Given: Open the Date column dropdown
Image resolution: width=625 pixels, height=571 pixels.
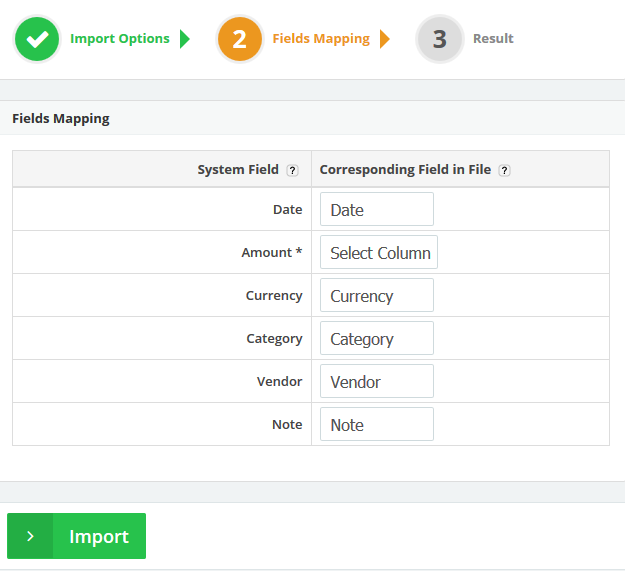Looking at the screenshot, I should (x=377, y=210).
